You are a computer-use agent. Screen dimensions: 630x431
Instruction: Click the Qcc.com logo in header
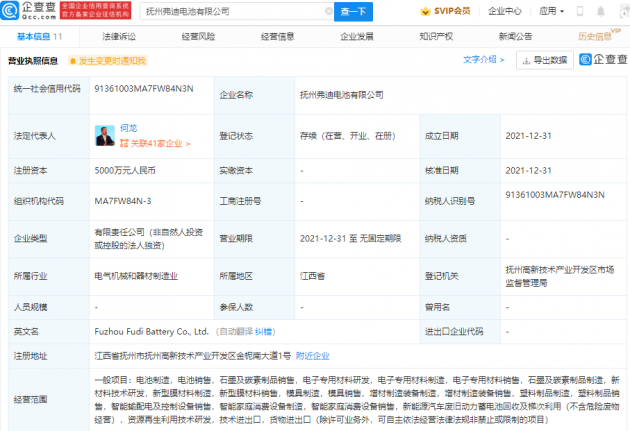(x=29, y=11)
